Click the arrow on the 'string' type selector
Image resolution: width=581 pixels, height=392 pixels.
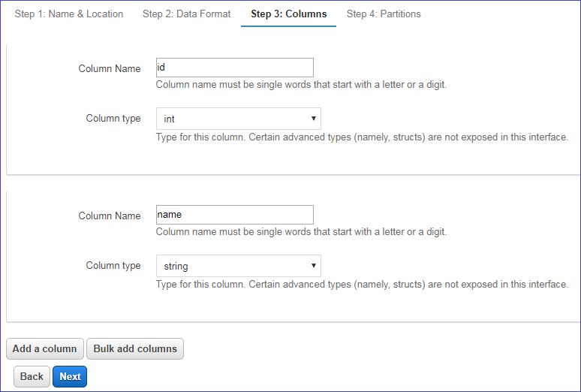(313, 266)
